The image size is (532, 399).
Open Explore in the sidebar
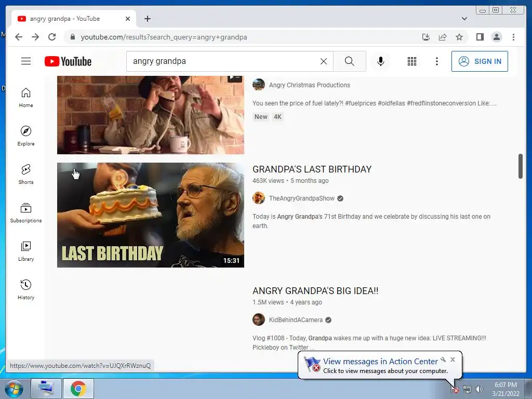[x=26, y=136]
